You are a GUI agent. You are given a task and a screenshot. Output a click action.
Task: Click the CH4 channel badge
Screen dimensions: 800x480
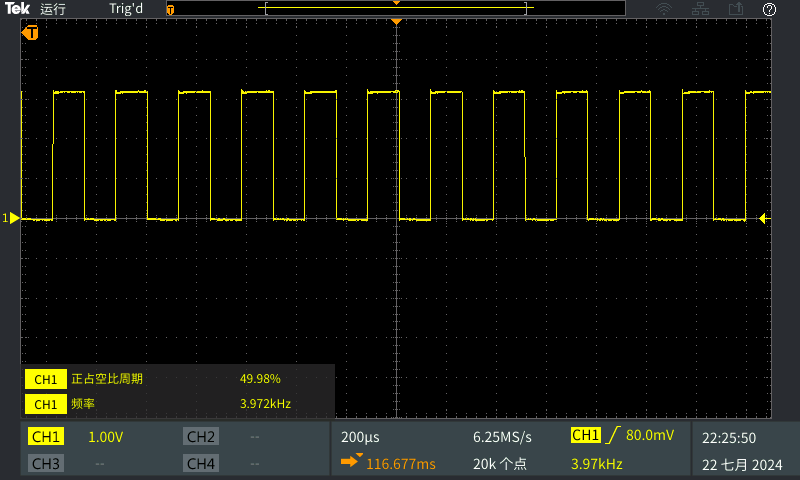[x=201, y=463]
